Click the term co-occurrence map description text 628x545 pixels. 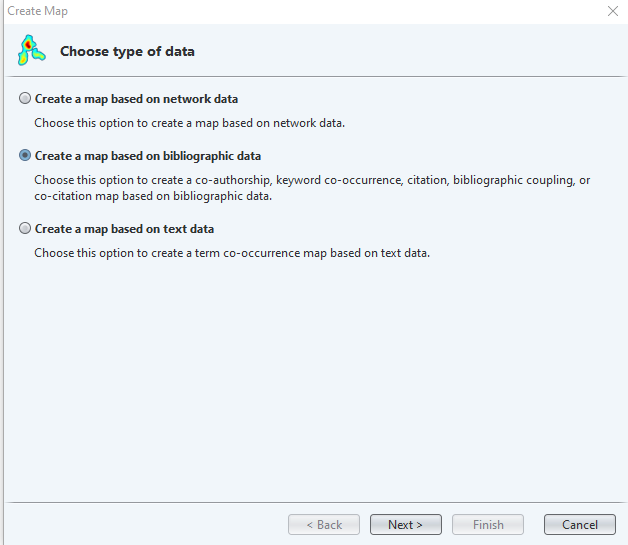[232, 253]
